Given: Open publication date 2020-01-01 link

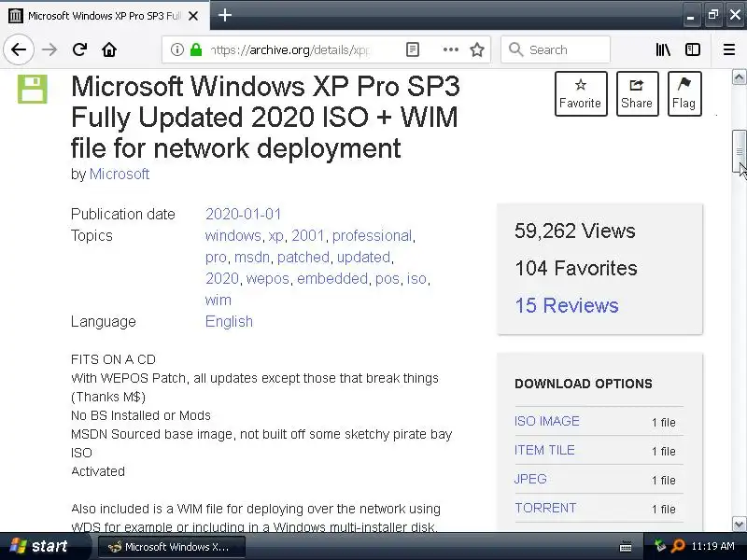Looking at the screenshot, I should tap(243, 214).
